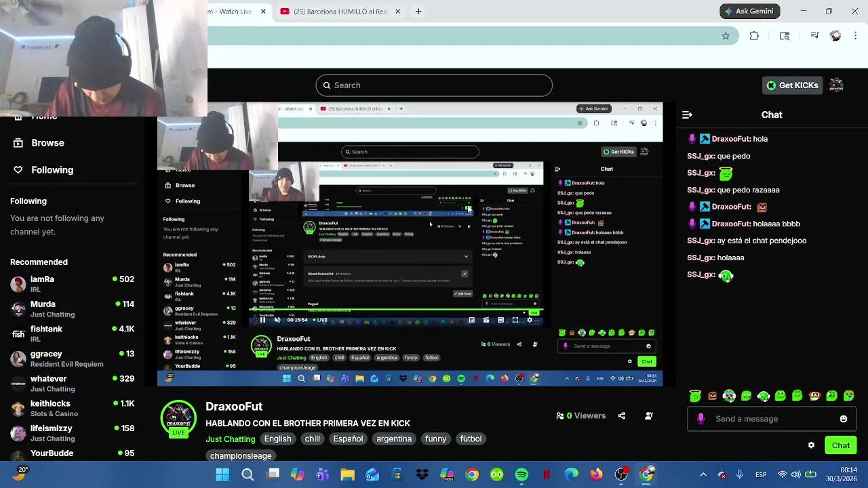Open DraxooFut channel name link
Image resolution: width=868 pixels, height=488 pixels.
pyautogui.click(x=234, y=407)
